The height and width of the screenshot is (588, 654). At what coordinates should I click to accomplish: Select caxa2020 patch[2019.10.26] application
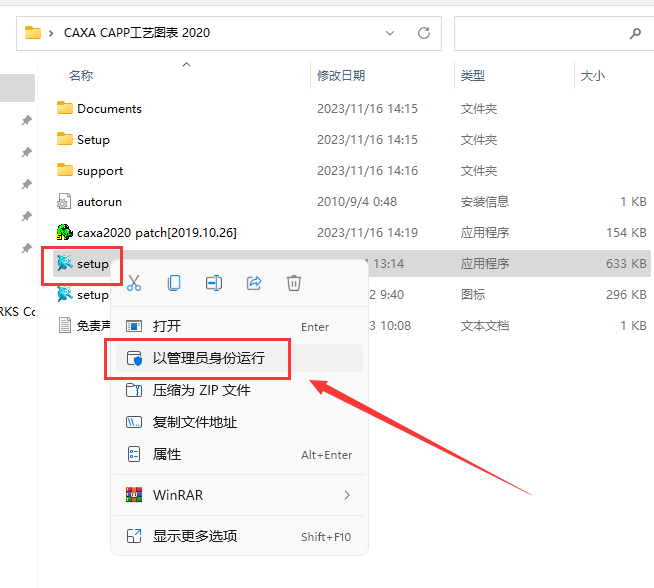[352, 232]
